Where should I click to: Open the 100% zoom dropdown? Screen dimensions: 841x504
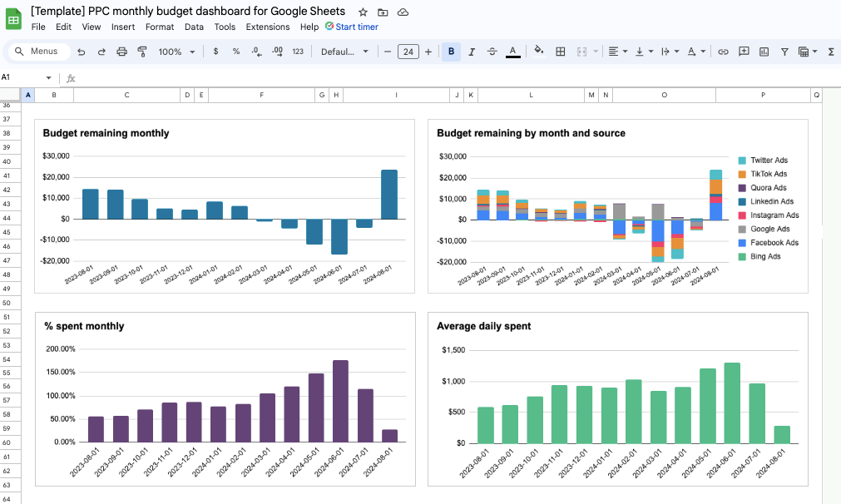point(176,52)
